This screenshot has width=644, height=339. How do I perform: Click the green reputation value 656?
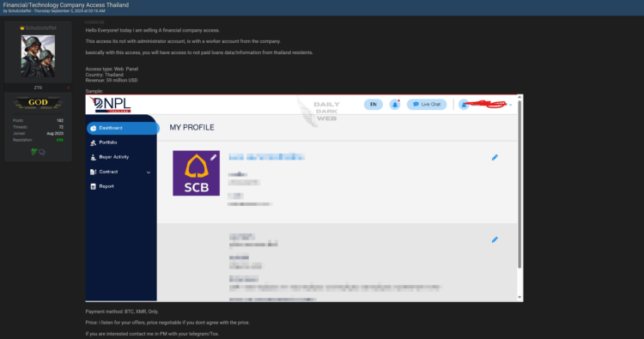[60, 141]
